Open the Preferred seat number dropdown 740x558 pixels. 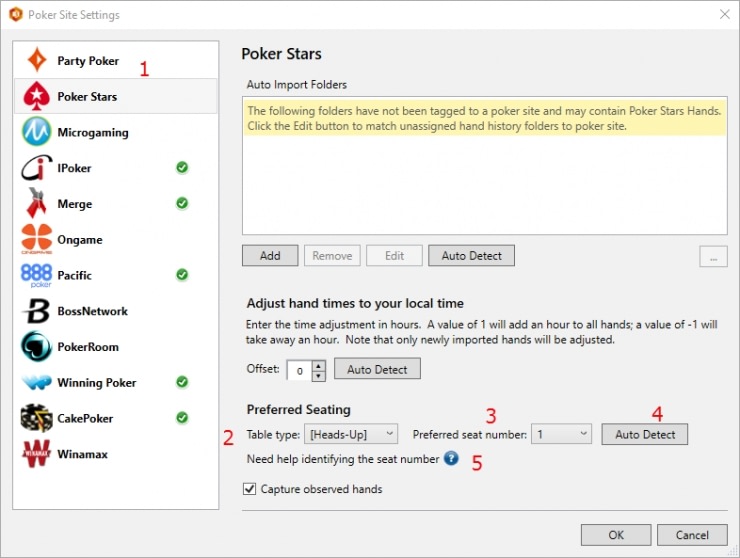(x=561, y=434)
